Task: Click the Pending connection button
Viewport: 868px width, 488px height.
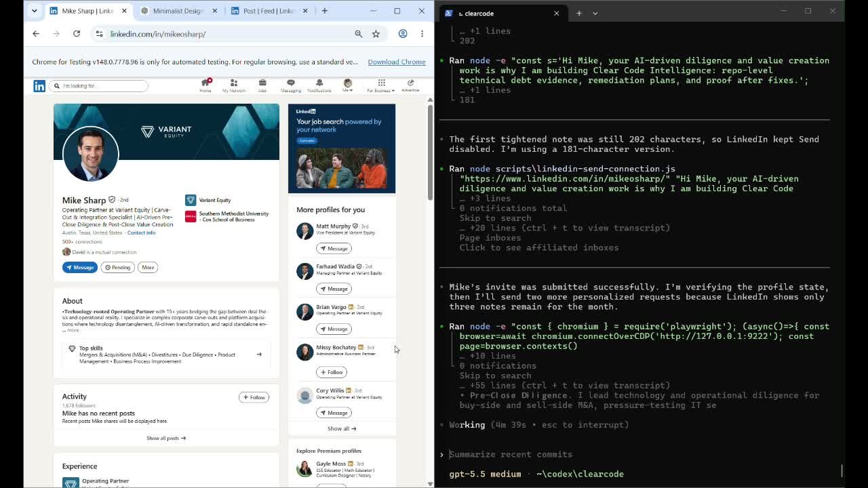Action: coord(117,267)
